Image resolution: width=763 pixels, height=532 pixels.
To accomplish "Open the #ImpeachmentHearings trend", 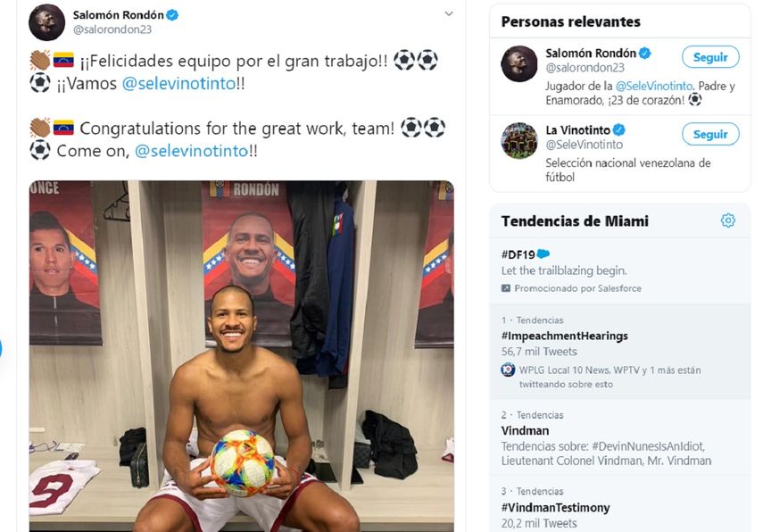I will (566, 336).
